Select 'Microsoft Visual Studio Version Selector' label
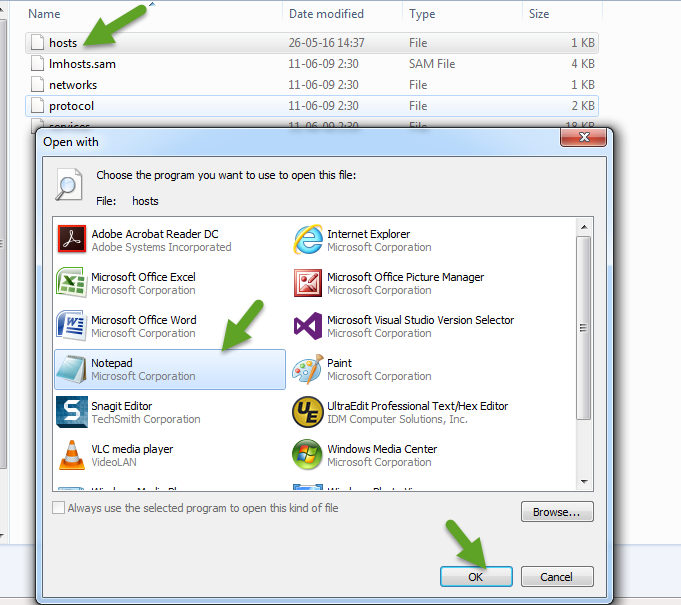This screenshot has width=681, height=605. (x=420, y=320)
